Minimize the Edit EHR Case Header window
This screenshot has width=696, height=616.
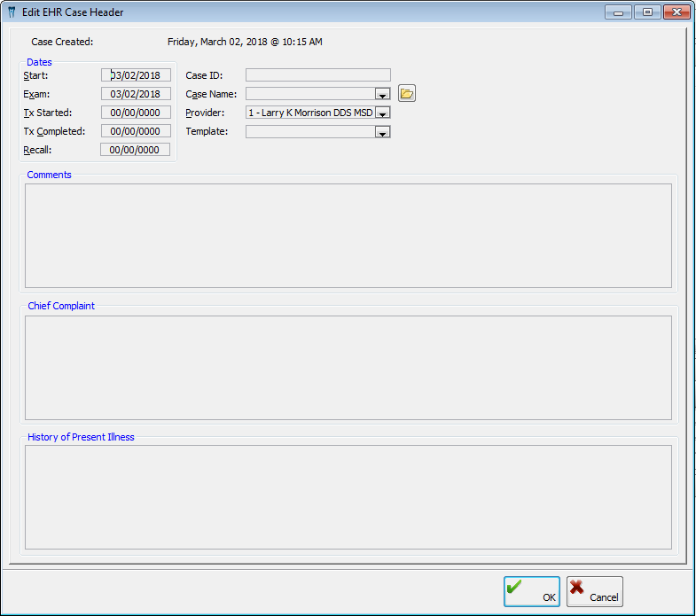pos(618,12)
